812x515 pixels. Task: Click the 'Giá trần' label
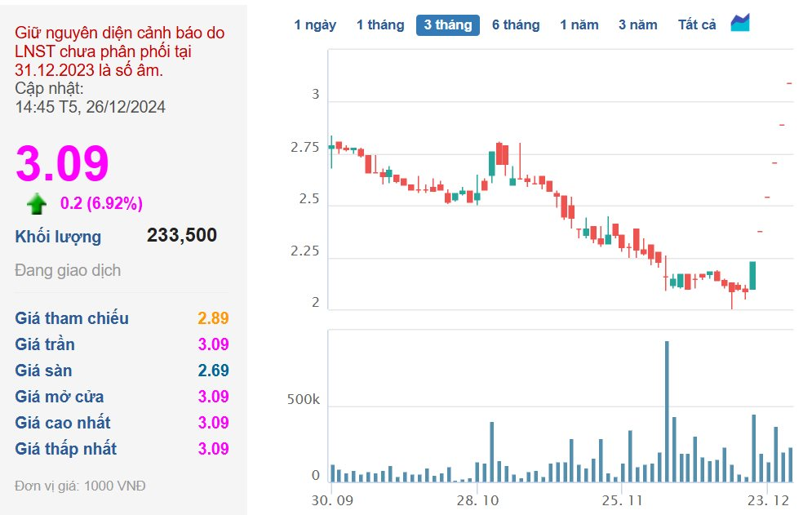(x=45, y=344)
